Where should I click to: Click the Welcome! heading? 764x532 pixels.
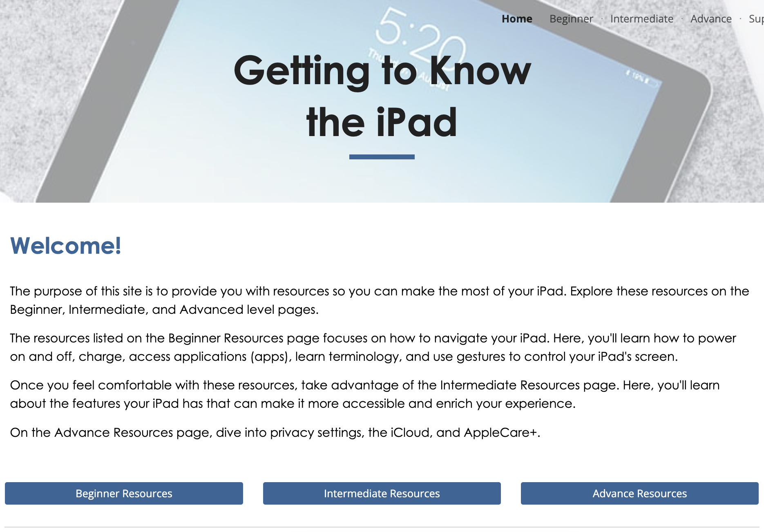(66, 246)
